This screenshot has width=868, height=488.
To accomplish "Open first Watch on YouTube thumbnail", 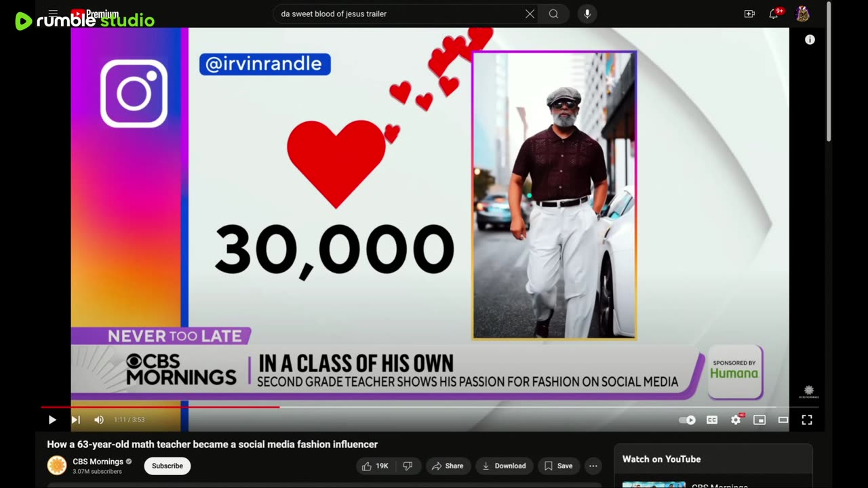I will [x=654, y=484].
